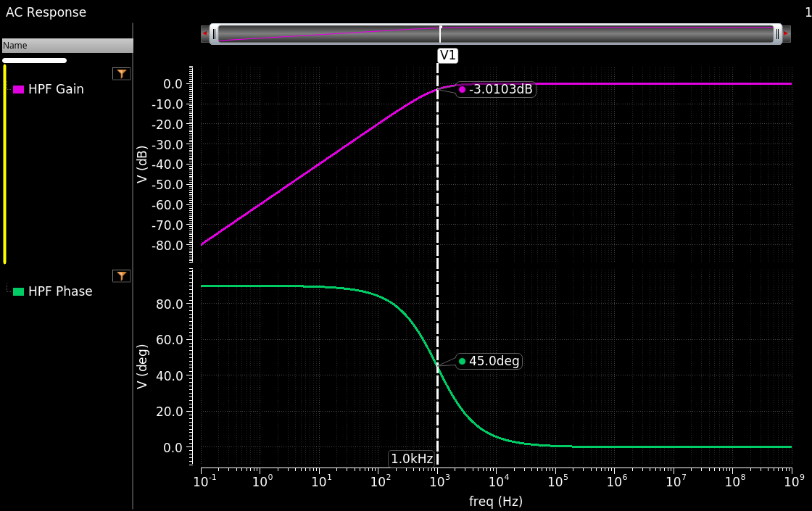Image resolution: width=812 pixels, height=511 pixels.
Task: Click the white marker tick in zoom bar
Action: click(440, 33)
